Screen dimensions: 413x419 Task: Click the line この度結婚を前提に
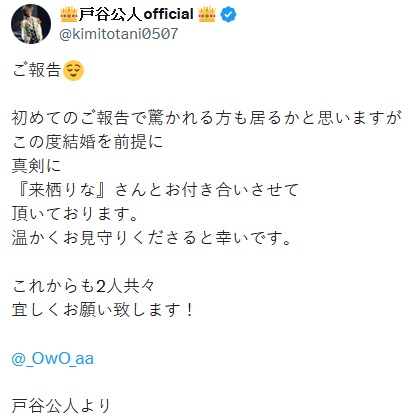pyautogui.click(x=87, y=142)
